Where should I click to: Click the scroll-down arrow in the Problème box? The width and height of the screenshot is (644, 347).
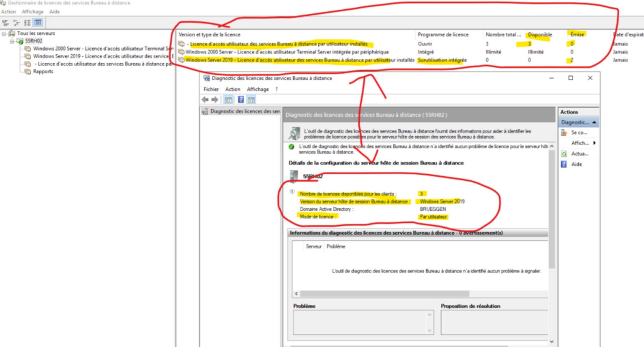point(430,330)
